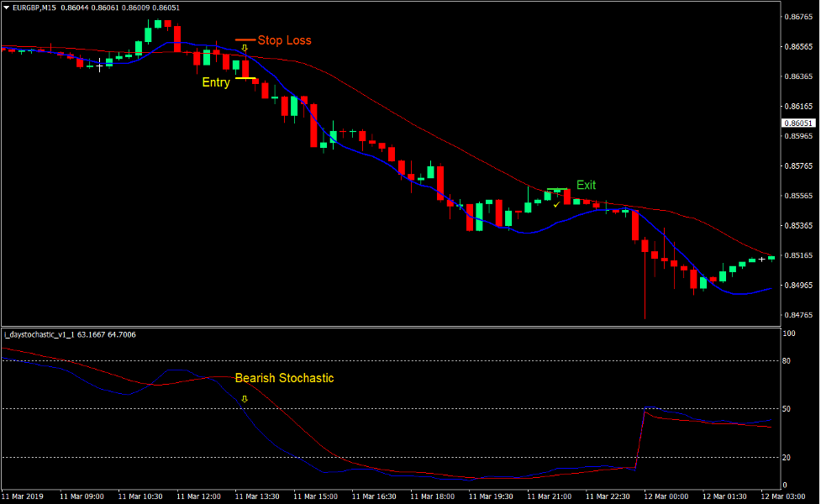Click the 12 Mar 00:00 time label
Viewport: 821px width, 504px height.
666,496
